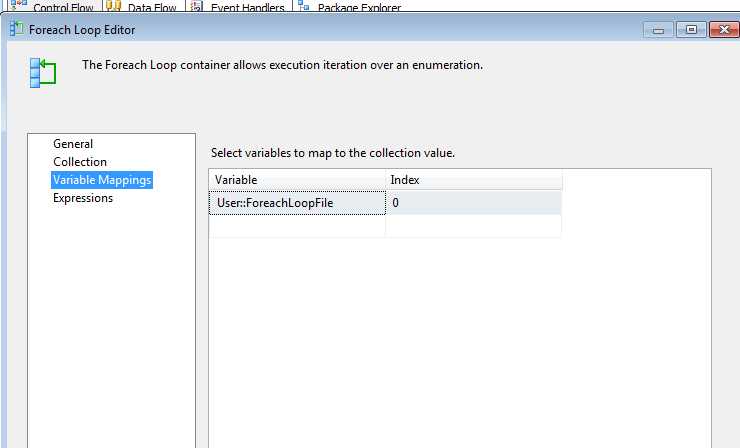Maximize the Foreach Loop Editor window

691,30
